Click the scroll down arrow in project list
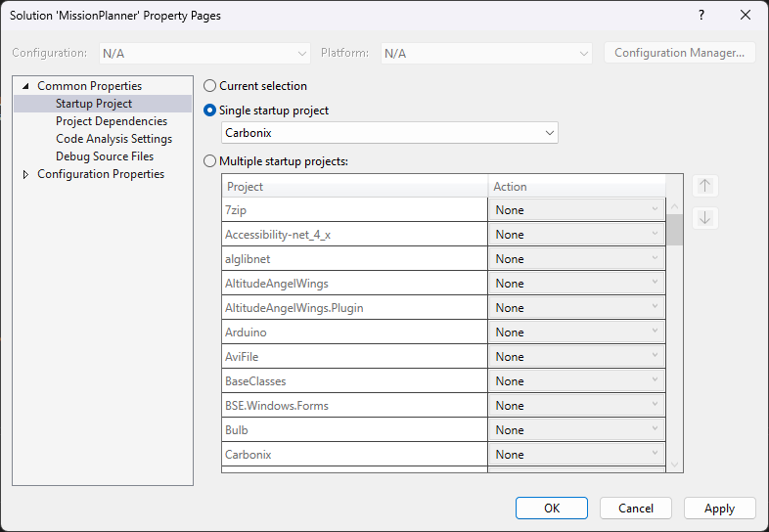 (675, 465)
